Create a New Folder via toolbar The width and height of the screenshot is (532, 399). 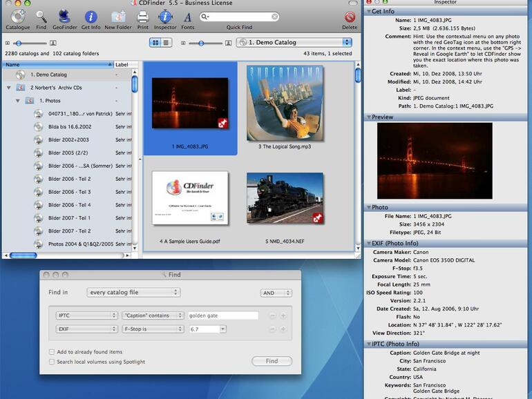pos(118,17)
